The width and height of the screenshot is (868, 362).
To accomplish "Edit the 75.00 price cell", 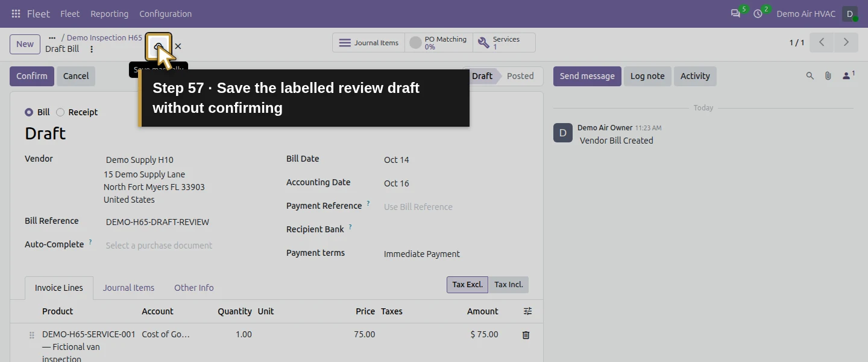I will point(364,334).
